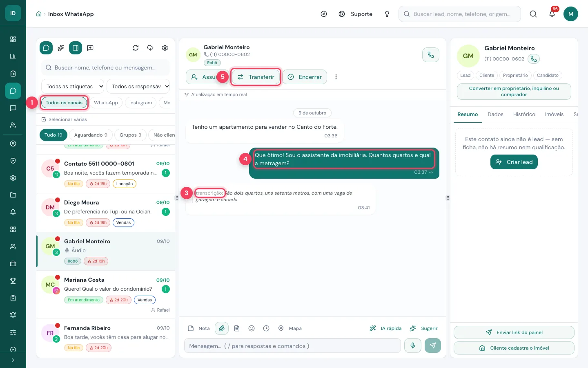Click the Suporte link in top bar
This screenshot has height=368, width=588.
(356, 14)
